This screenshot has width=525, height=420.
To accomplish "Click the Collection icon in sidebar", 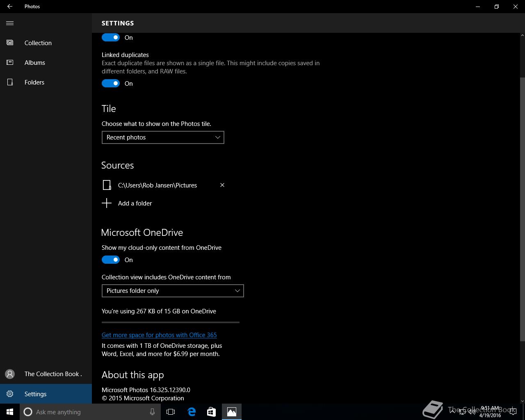I will click(x=10, y=43).
